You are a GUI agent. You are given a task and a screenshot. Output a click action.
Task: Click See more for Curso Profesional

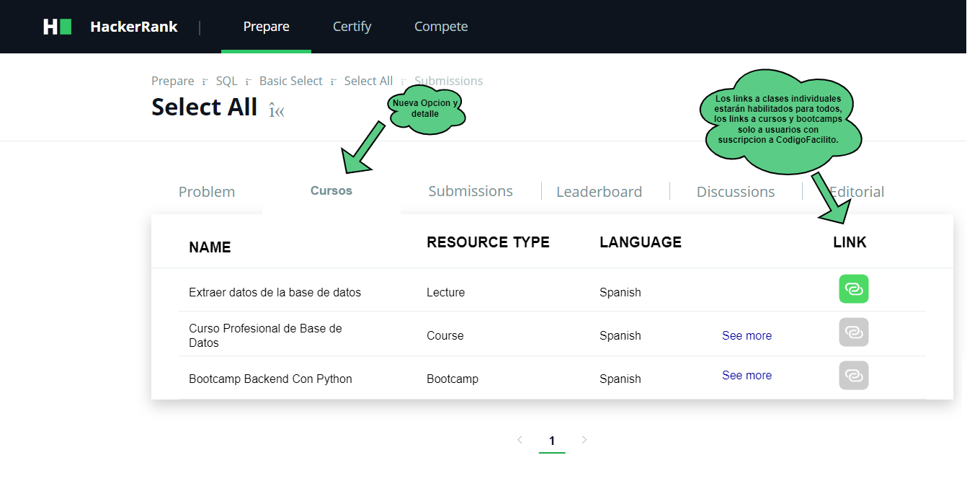(747, 335)
